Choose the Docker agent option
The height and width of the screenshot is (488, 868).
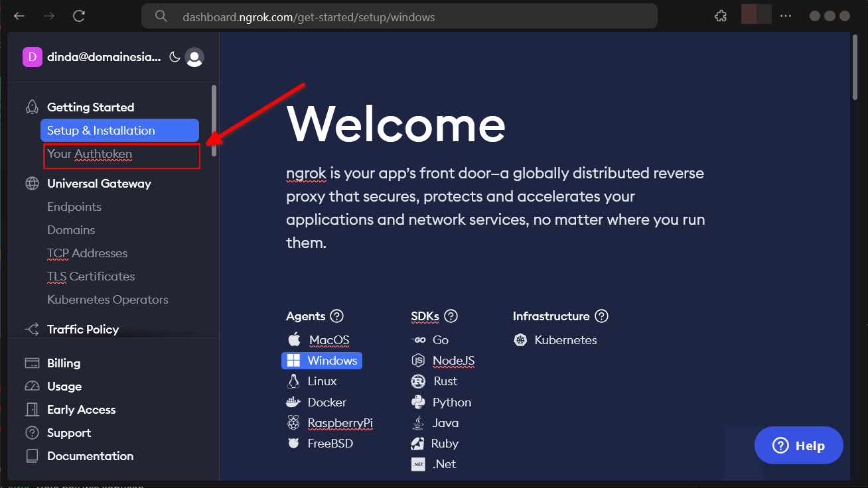coord(327,402)
